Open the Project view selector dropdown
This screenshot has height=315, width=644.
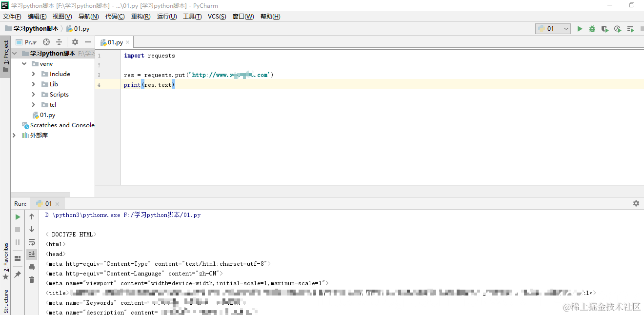(26, 42)
